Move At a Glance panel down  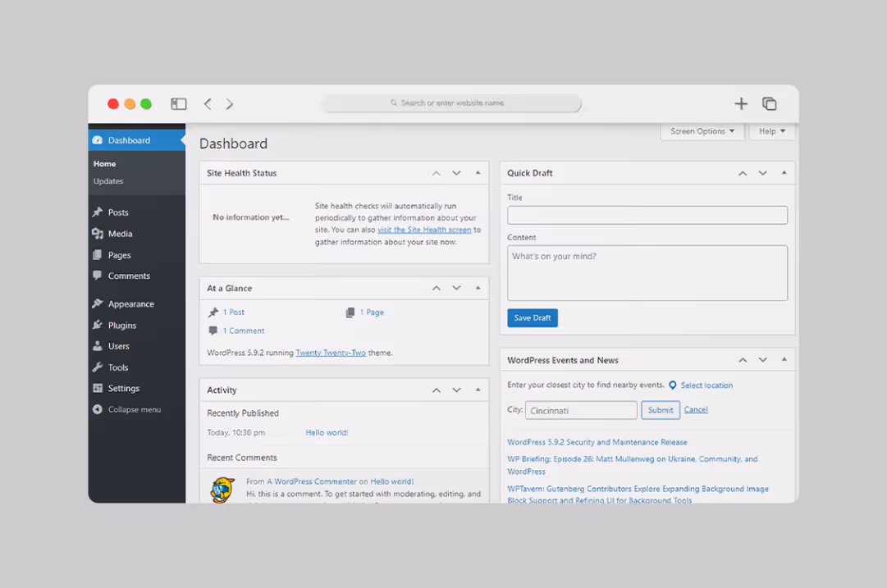[x=456, y=289]
